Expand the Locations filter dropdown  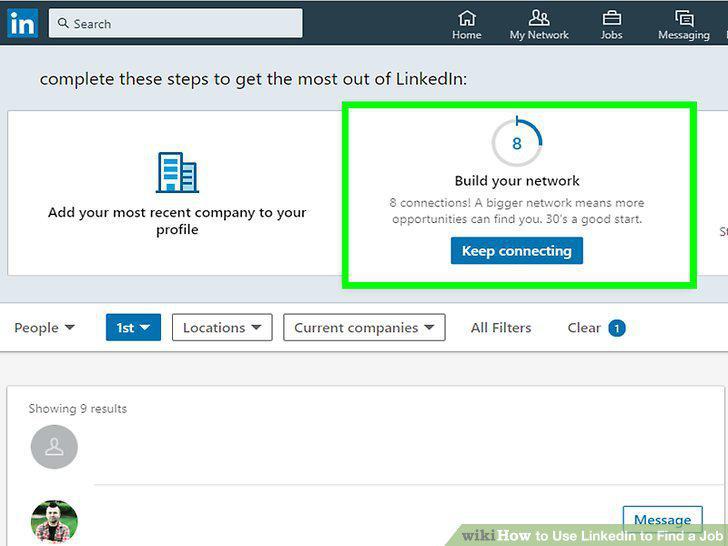click(222, 327)
